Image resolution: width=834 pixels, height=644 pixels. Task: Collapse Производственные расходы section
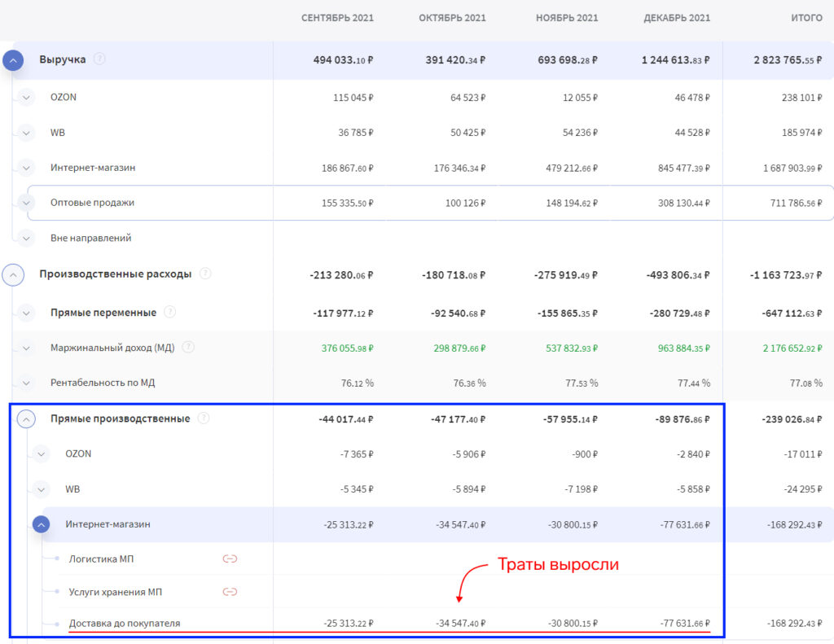[13, 275]
